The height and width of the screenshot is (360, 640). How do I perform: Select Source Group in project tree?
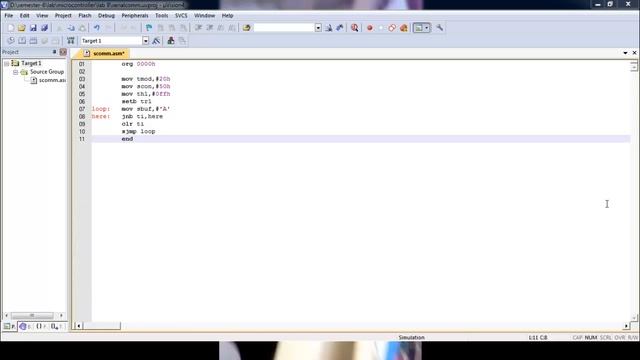(x=47, y=72)
